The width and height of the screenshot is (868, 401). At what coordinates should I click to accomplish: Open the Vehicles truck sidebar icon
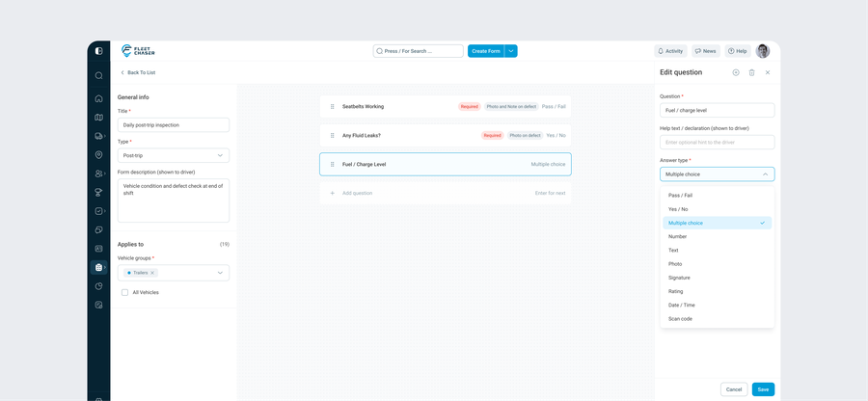point(98,136)
